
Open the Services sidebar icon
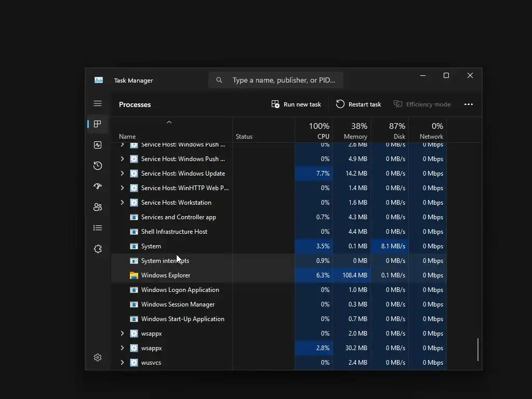click(98, 249)
